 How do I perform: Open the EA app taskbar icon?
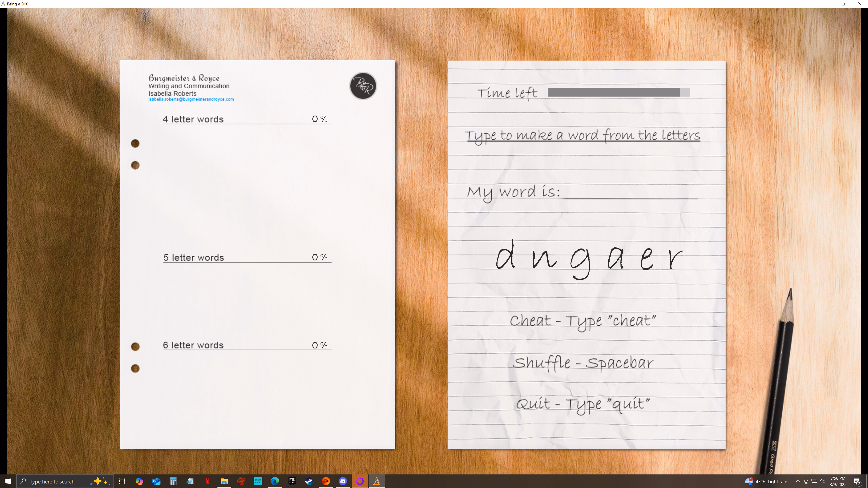[326, 481]
